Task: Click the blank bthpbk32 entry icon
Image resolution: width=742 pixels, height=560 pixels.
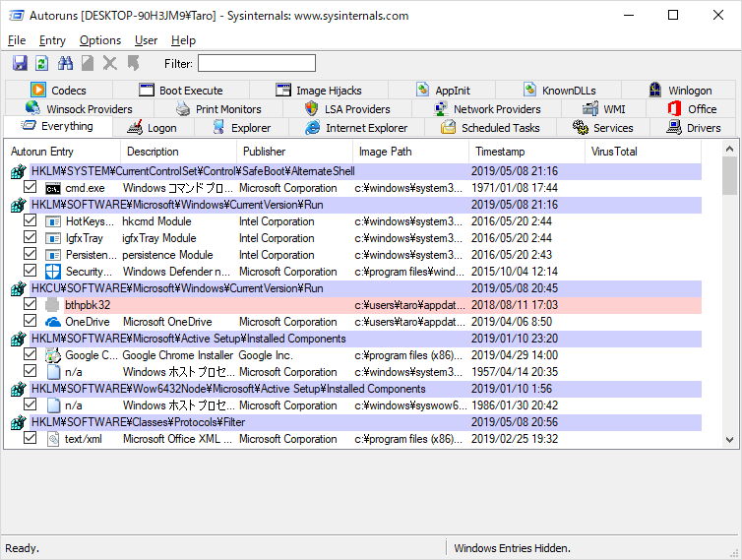Action: (x=52, y=305)
